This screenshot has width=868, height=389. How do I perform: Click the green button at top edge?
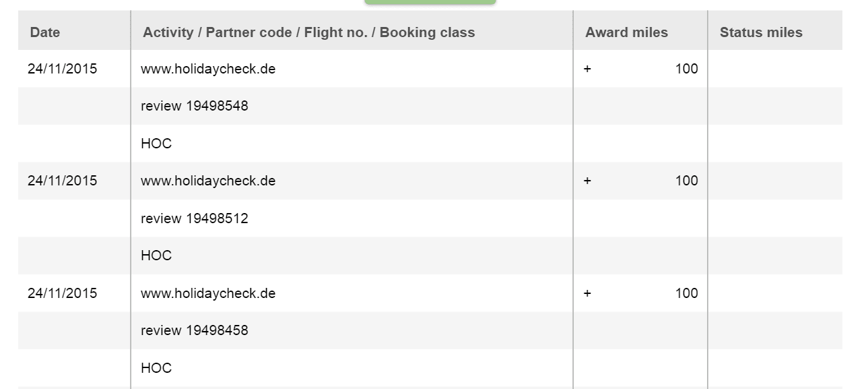tap(430, 2)
